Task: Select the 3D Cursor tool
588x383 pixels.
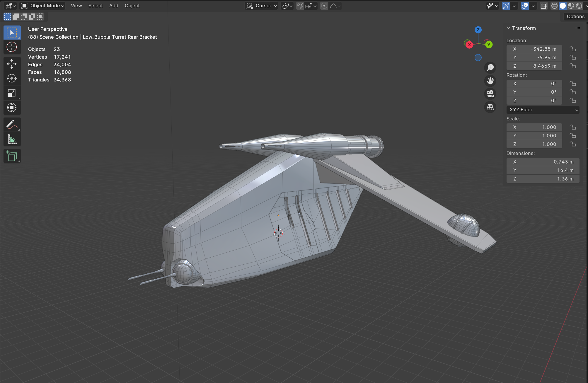Action: 12,47
